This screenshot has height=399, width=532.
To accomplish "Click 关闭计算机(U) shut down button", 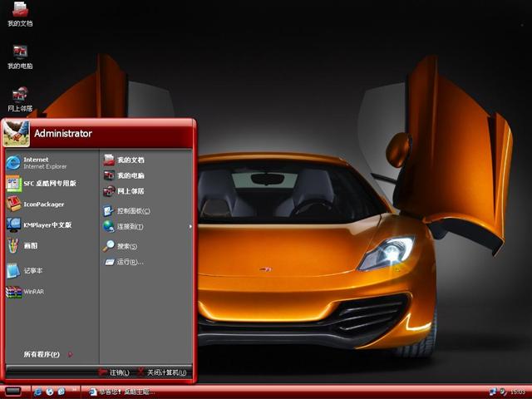I will [163, 372].
